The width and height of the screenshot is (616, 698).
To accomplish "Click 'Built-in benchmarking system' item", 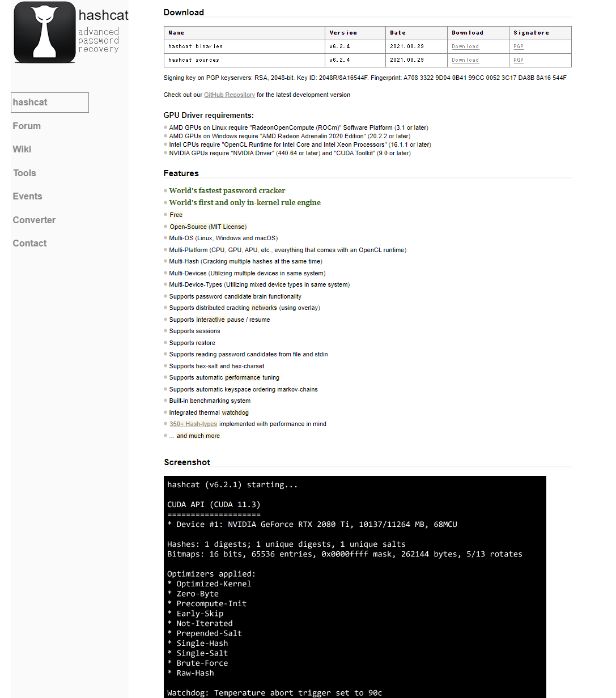I will [210, 401].
